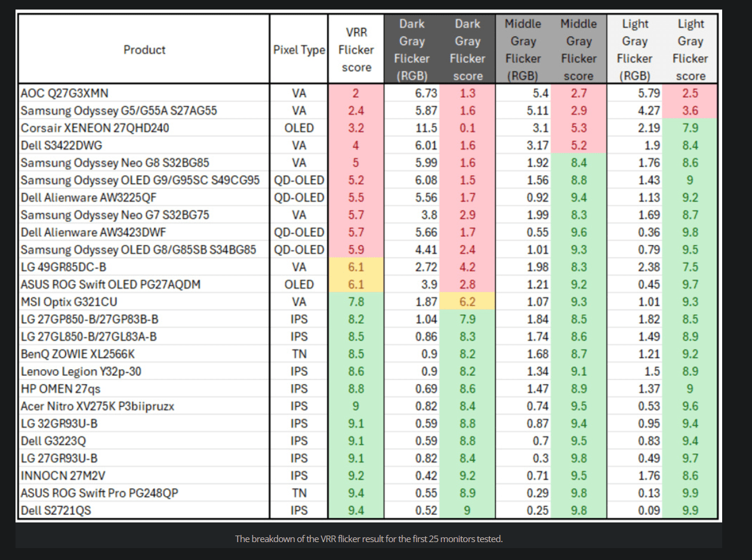Click "TN" pixel type for BenQ ZOWIE
Screen dimensions: 752x560
pyautogui.click(x=299, y=354)
